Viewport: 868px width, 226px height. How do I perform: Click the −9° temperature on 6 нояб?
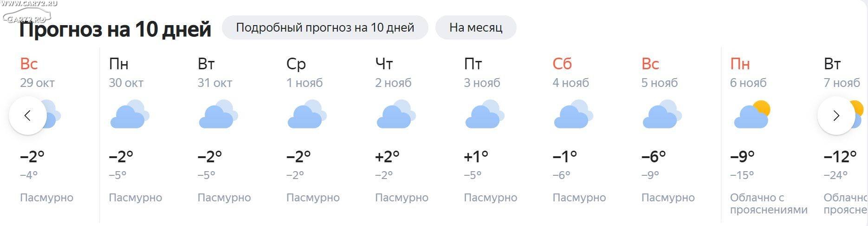(x=742, y=157)
